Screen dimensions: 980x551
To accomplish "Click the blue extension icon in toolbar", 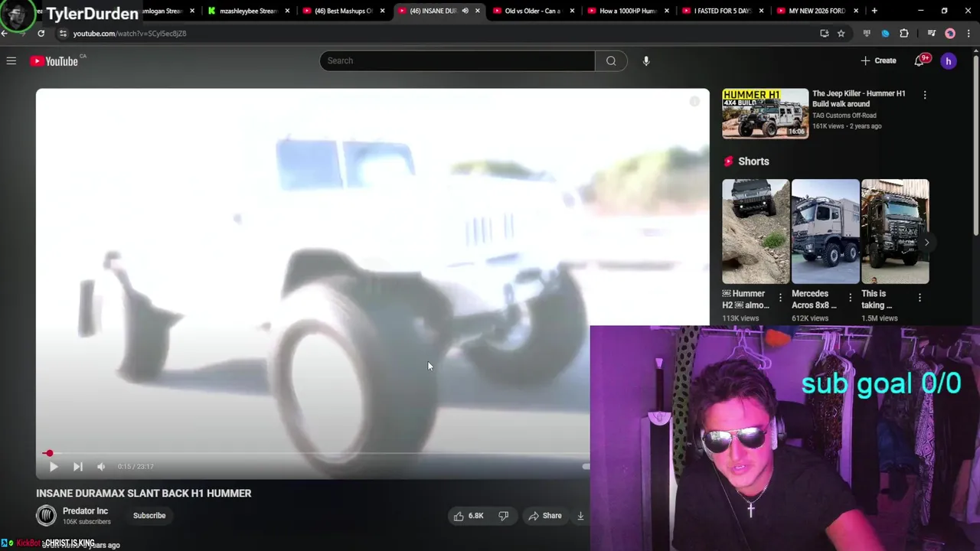I will click(x=885, y=33).
